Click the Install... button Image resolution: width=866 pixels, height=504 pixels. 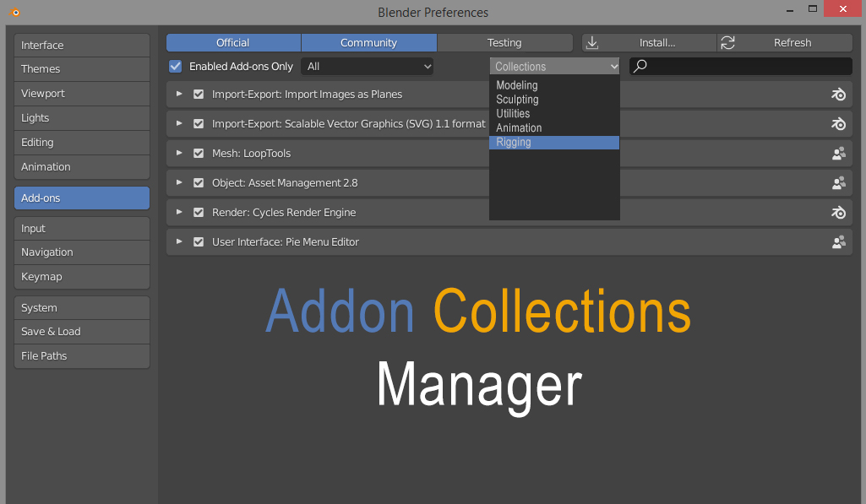pos(649,42)
